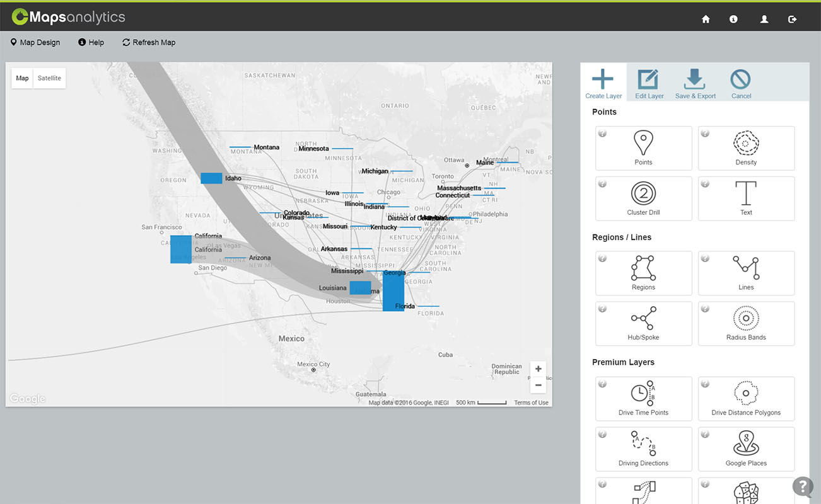Click the floating help question mark
The height and width of the screenshot is (504, 821).
(x=802, y=486)
